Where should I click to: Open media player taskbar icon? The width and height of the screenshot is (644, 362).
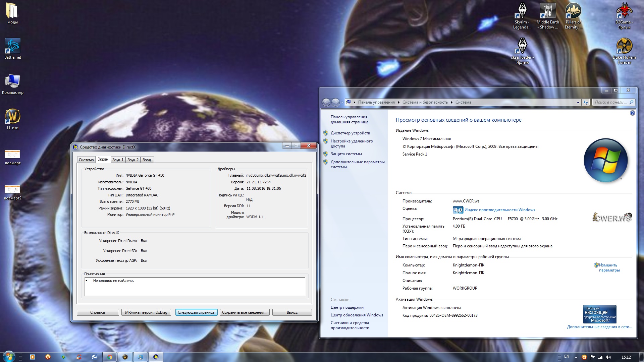(33, 357)
